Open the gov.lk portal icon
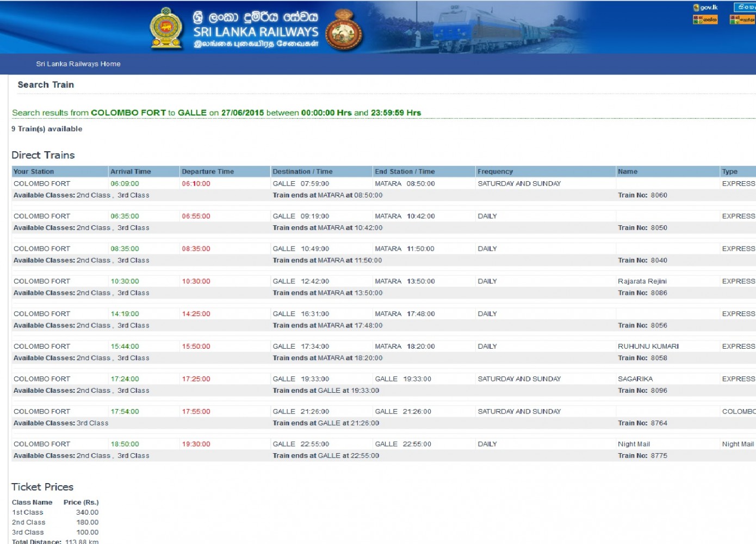The height and width of the screenshot is (544, 756). tap(705, 8)
